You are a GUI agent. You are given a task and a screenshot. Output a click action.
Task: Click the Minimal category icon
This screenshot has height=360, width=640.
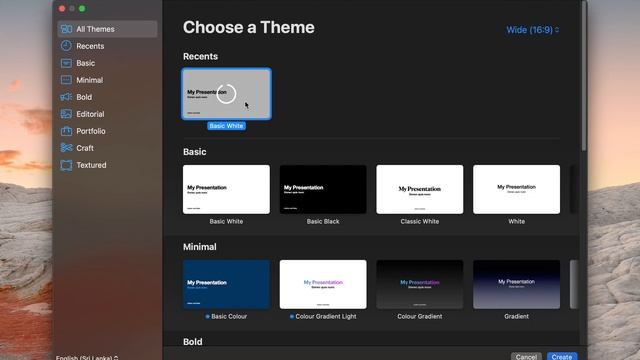pyautogui.click(x=66, y=80)
